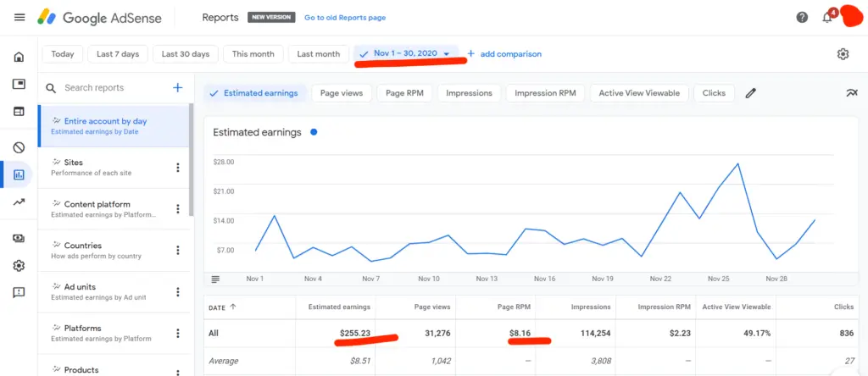Click the report list scrollbar
This screenshot has width=868, height=376.
(192, 160)
